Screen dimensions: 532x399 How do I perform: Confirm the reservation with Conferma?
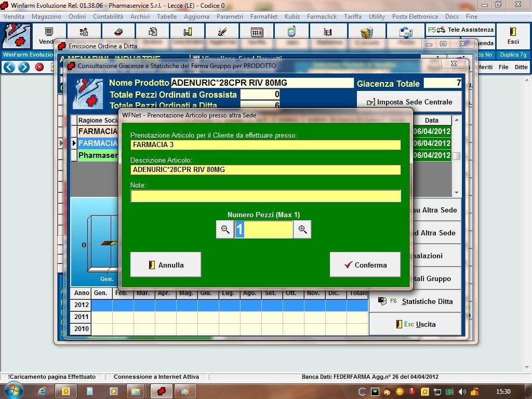click(365, 265)
